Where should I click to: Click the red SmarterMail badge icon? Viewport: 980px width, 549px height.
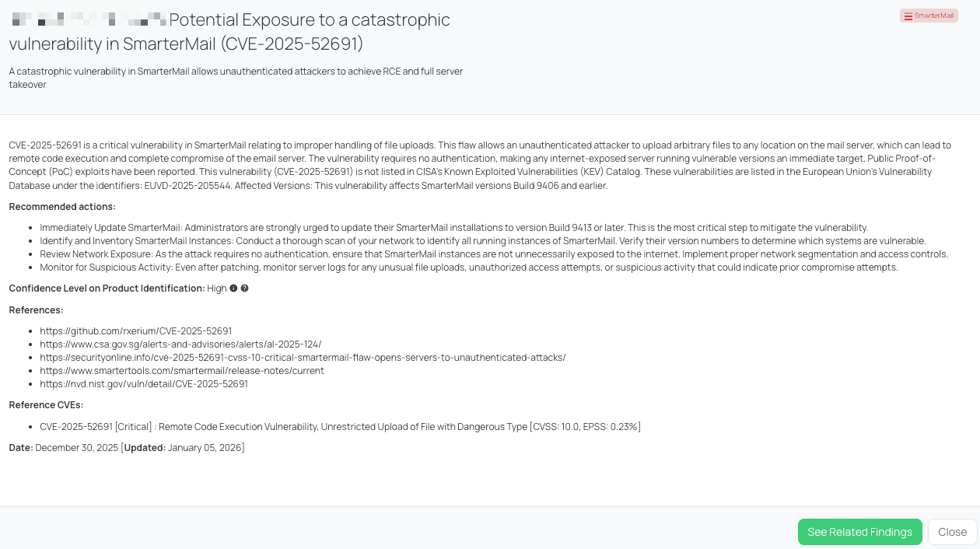point(908,15)
